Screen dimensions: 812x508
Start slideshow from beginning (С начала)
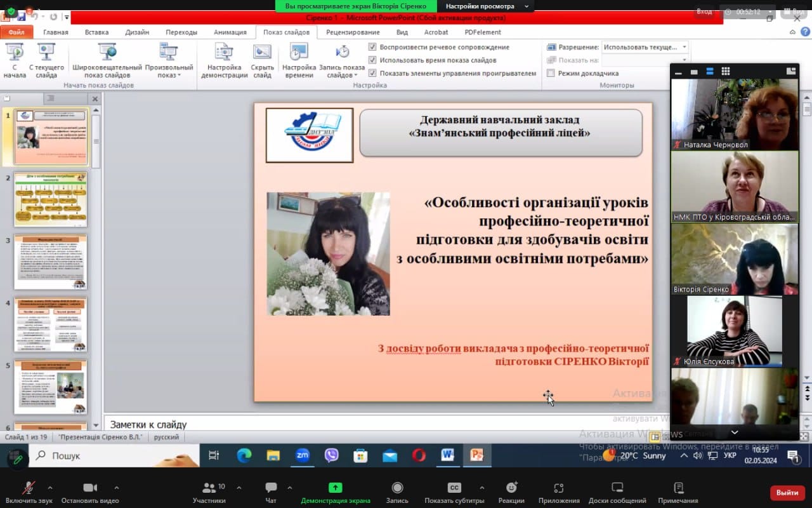pyautogui.click(x=15, y=61)
